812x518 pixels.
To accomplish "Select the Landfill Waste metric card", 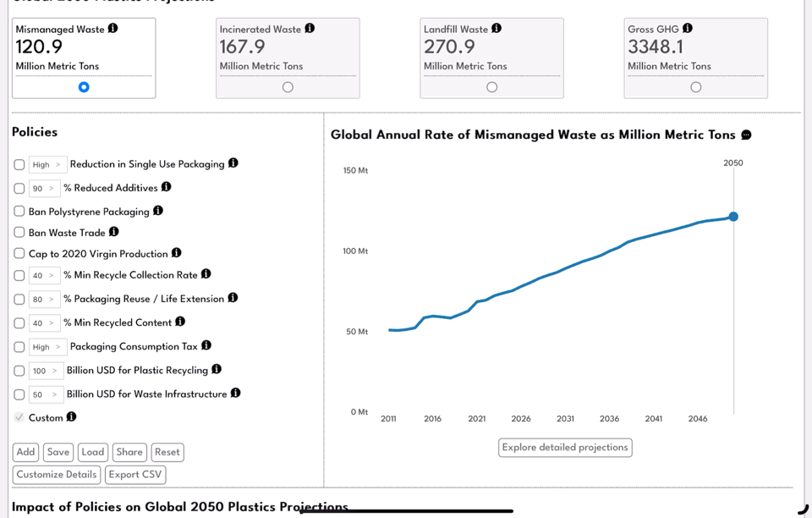I will point(491,86).
